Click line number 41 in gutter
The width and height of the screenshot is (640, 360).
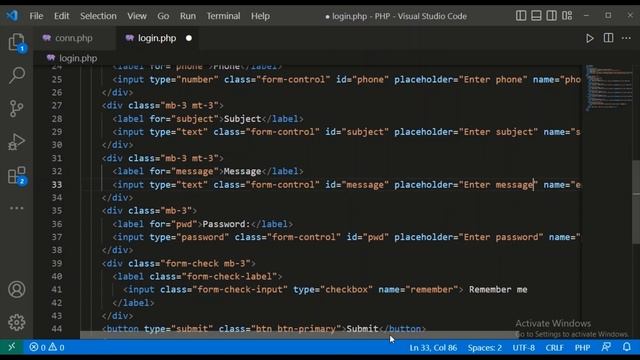57,290
